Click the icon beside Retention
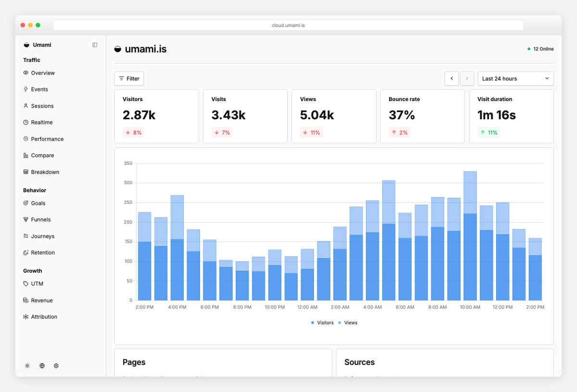 26,253
